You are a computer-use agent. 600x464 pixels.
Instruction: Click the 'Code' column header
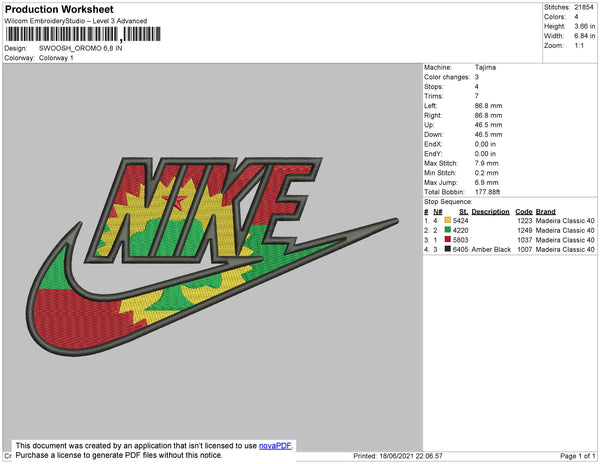click(524, 212)
